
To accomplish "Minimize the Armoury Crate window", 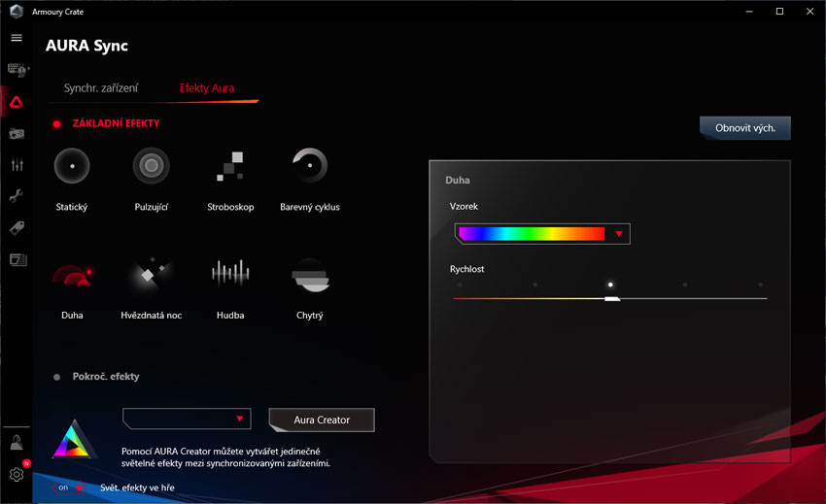I will [749, 11].
